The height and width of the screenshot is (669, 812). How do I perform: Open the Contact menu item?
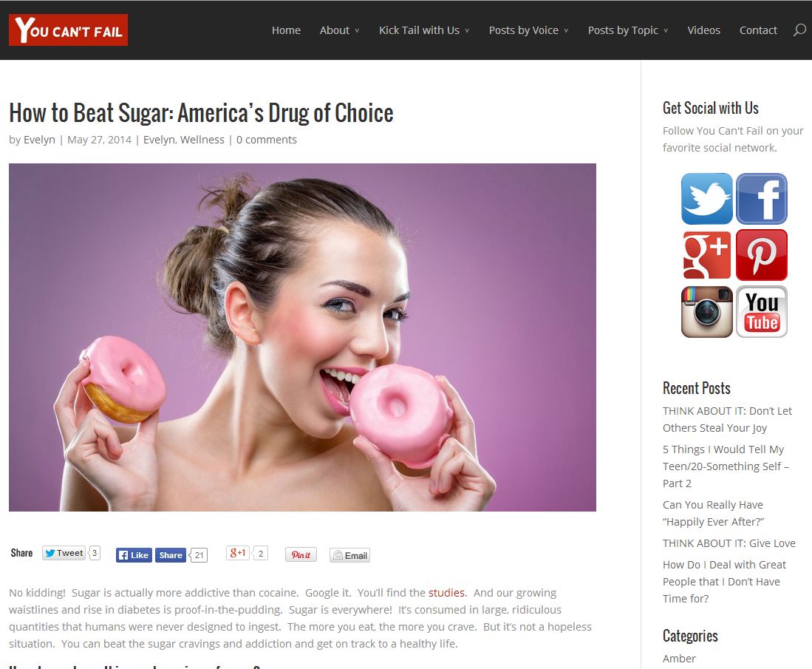click(758, 30)
